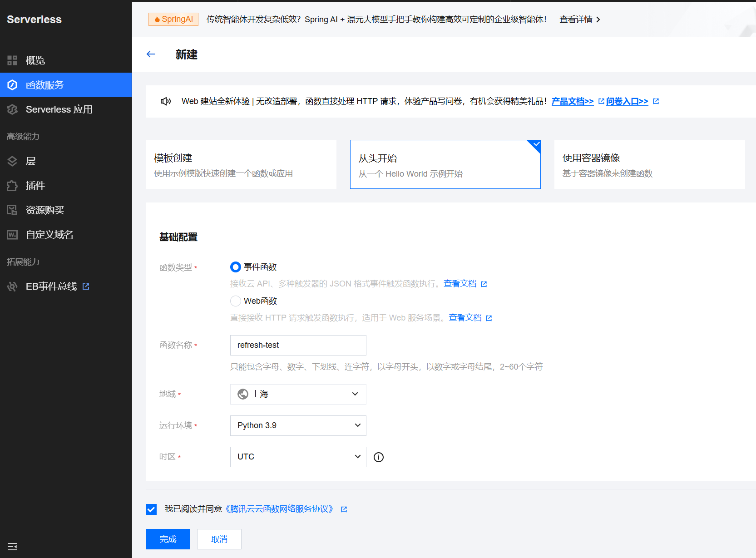Open the 腾讯云云函数网络服务协议 link
Screen dimensions: 756x558
tap(279, 509)
